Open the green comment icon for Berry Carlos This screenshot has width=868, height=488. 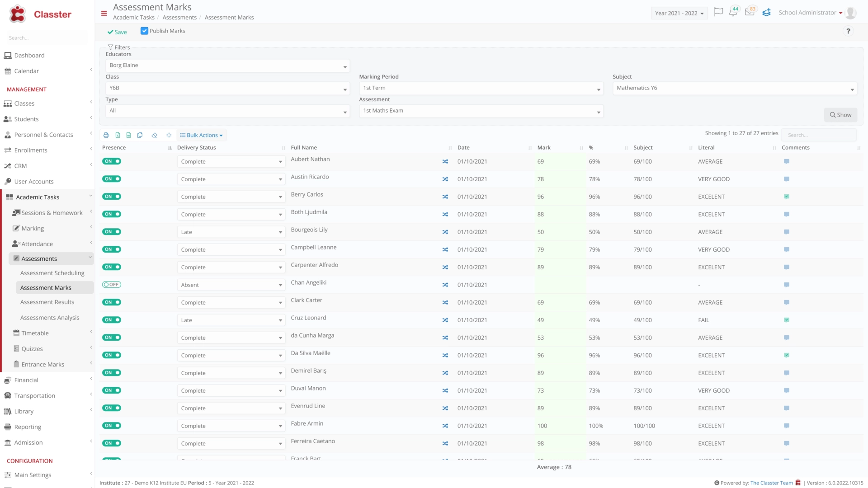[787, 197]
